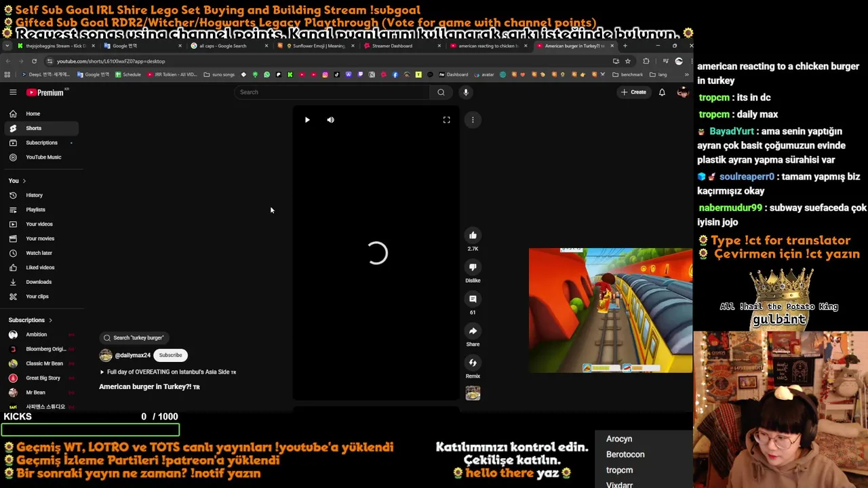Click the search magnifier button

click(x=441, y=92)
